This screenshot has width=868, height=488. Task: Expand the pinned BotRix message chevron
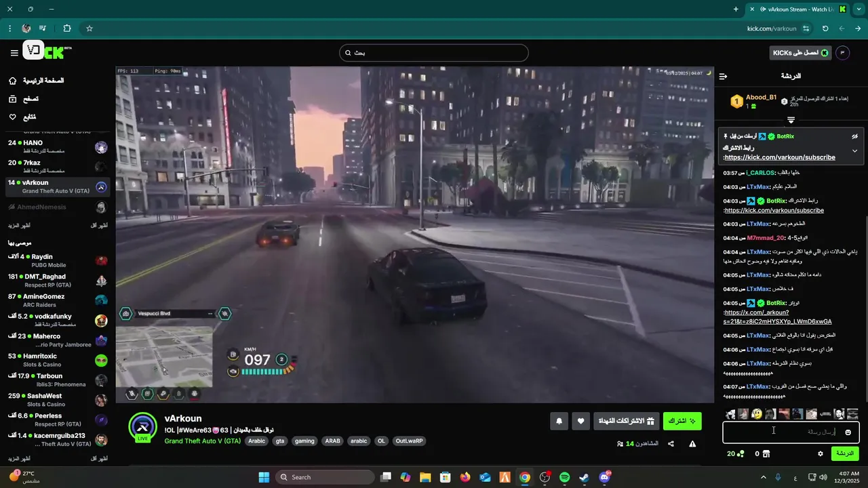854,150
